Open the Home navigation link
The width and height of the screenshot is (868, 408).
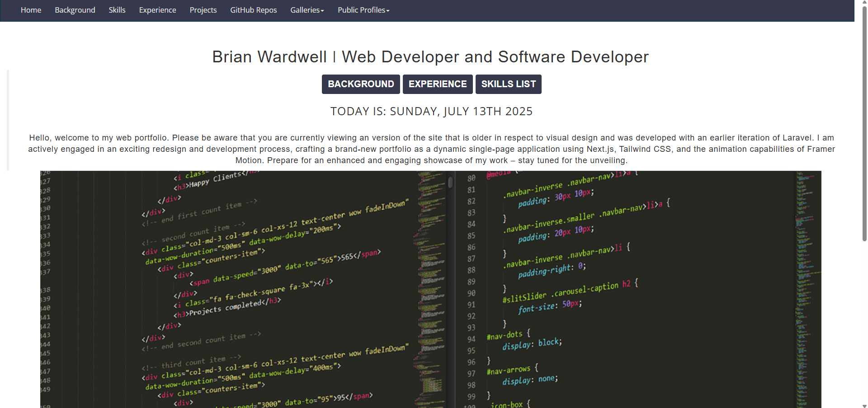tap(31, 10)
